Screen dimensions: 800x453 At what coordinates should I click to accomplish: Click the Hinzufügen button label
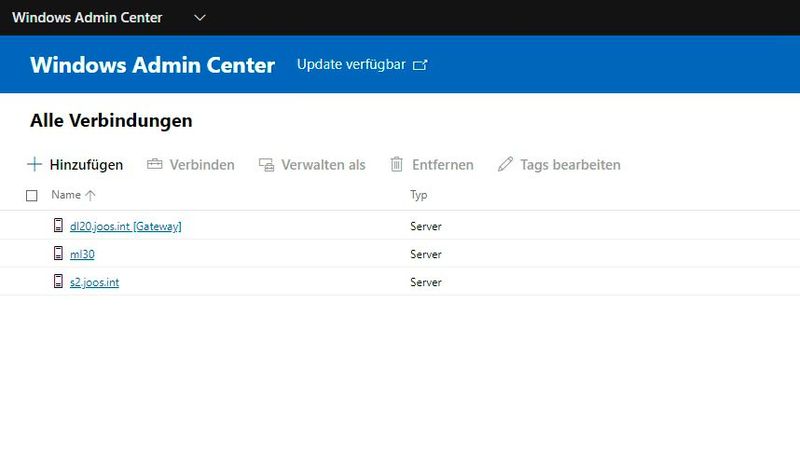pos(86,165)
